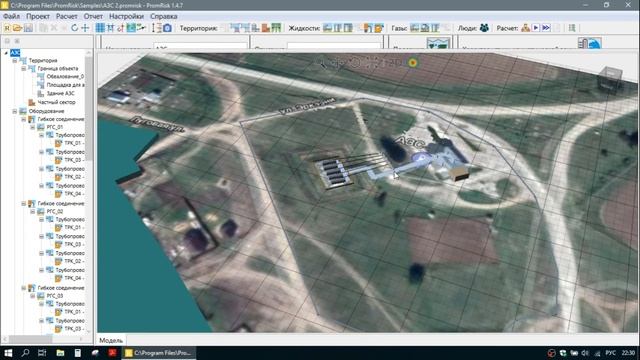The width and height of the screenshot is (640, 360).
Task: Click the landscape thumbnail in the properties strip
Action: click(438, 43)
